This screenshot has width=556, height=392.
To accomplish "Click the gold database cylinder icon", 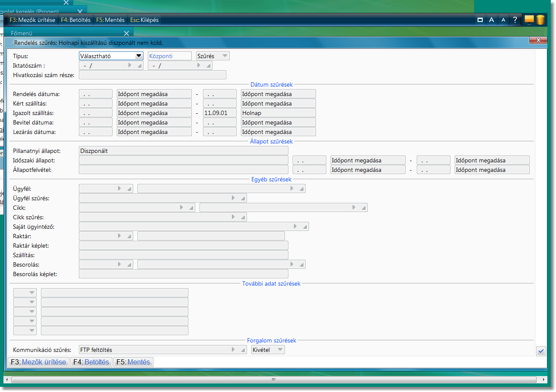I will pos(540,20).
